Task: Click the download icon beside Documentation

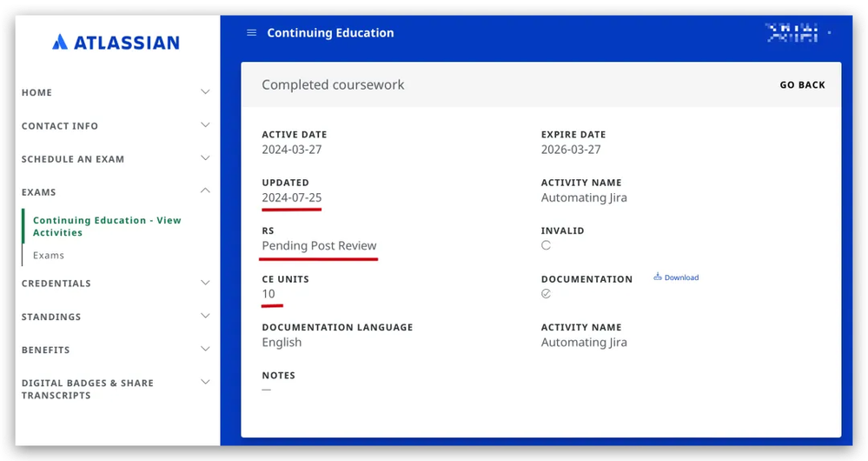Action: point(658,277)
